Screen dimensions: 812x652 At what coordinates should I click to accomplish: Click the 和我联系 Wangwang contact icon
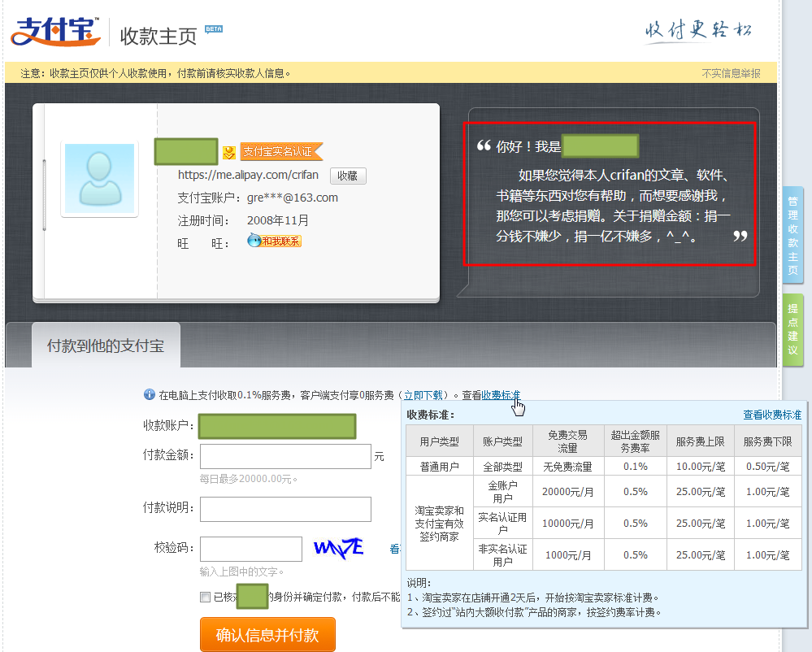(275, 241)
